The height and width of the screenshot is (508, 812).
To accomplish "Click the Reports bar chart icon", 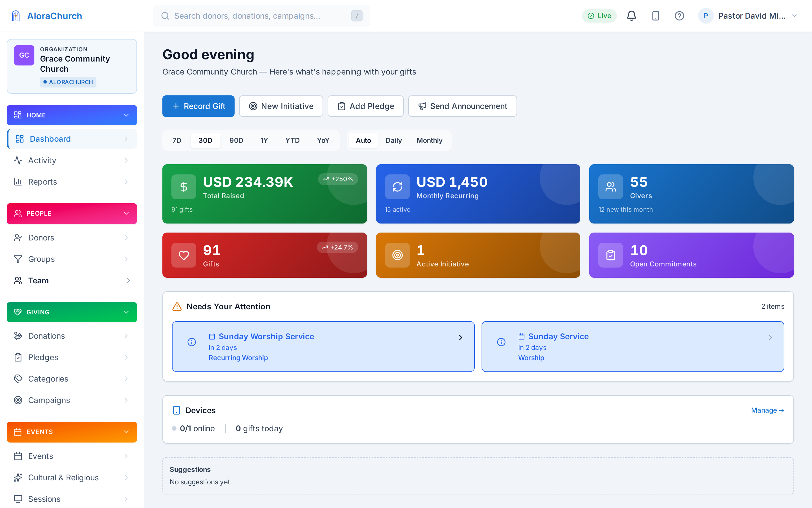I will 18,182.
